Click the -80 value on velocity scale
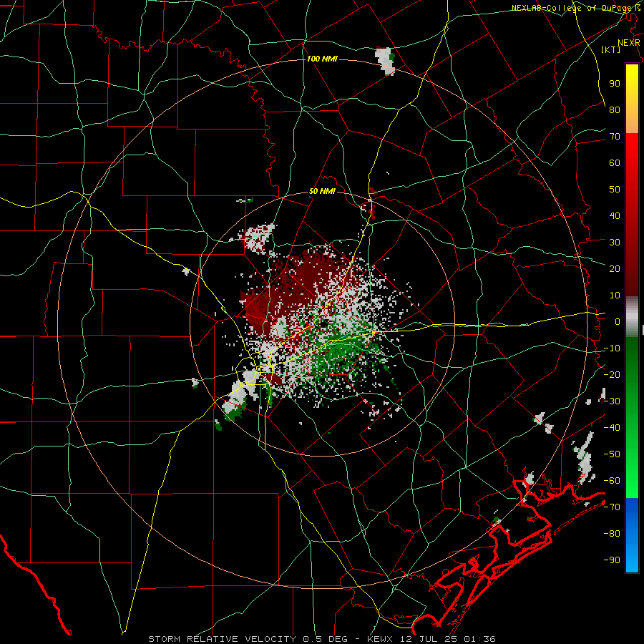644x644 pixels. point(612,534)
